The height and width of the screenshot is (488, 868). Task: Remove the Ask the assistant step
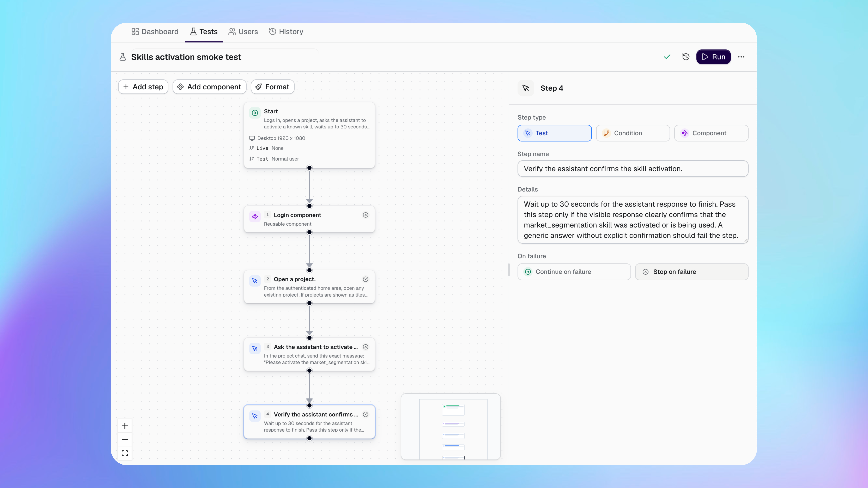pos(366,347)
